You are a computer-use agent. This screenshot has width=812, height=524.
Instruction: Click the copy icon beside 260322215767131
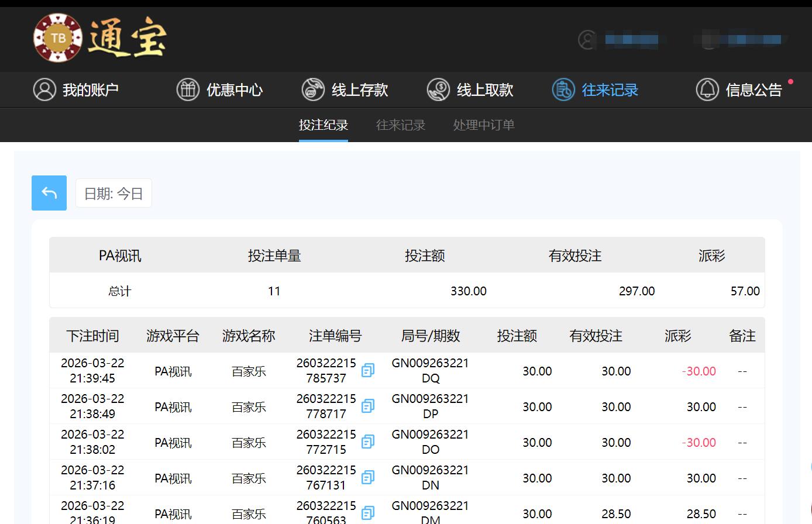[x=368, y=477]
